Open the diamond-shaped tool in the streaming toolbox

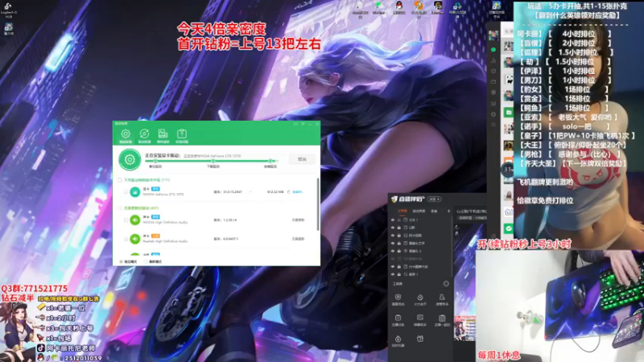pos(419,297)
